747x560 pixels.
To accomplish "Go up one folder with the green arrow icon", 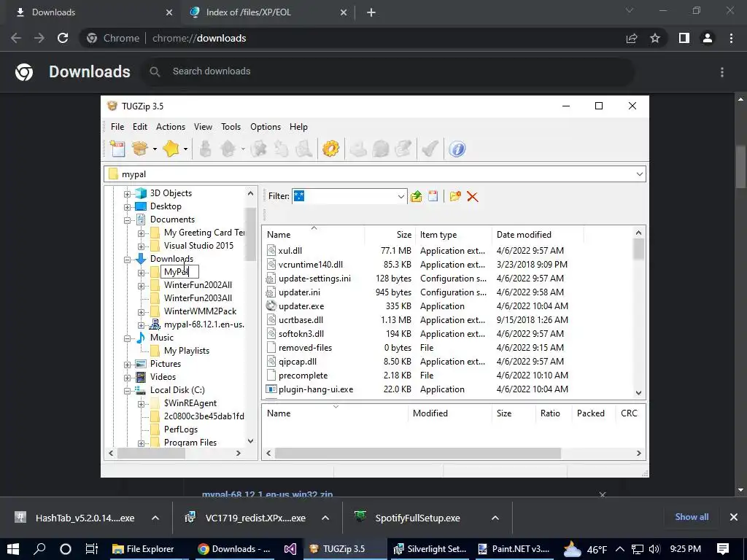I will (x=417, y=196).
